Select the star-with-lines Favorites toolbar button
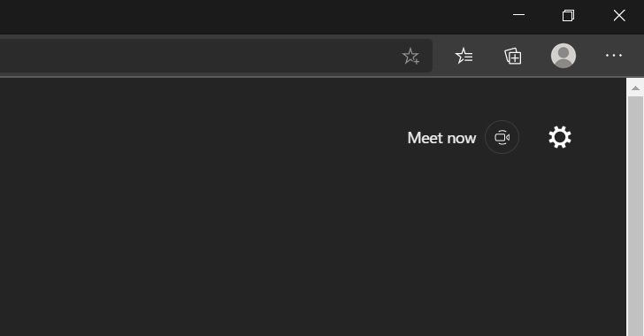 (464, 56)
